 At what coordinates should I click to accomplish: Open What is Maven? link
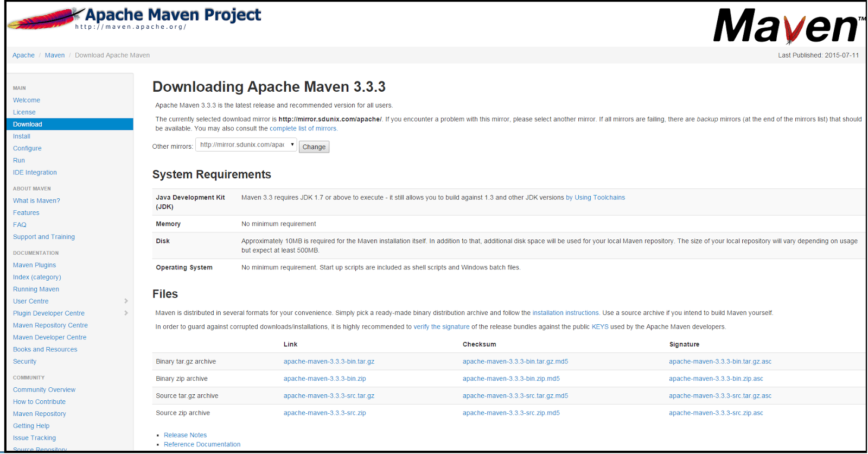click(36, 200)
